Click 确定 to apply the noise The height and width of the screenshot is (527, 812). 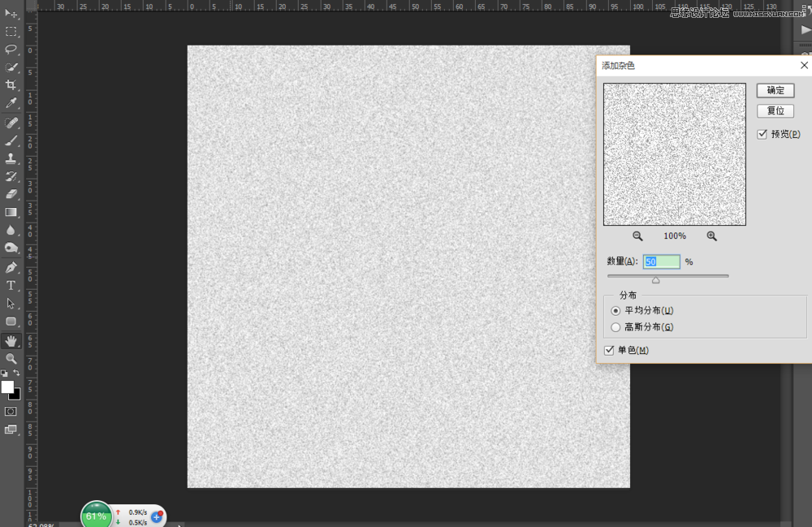pyautogui.click(x=775, y=90)
